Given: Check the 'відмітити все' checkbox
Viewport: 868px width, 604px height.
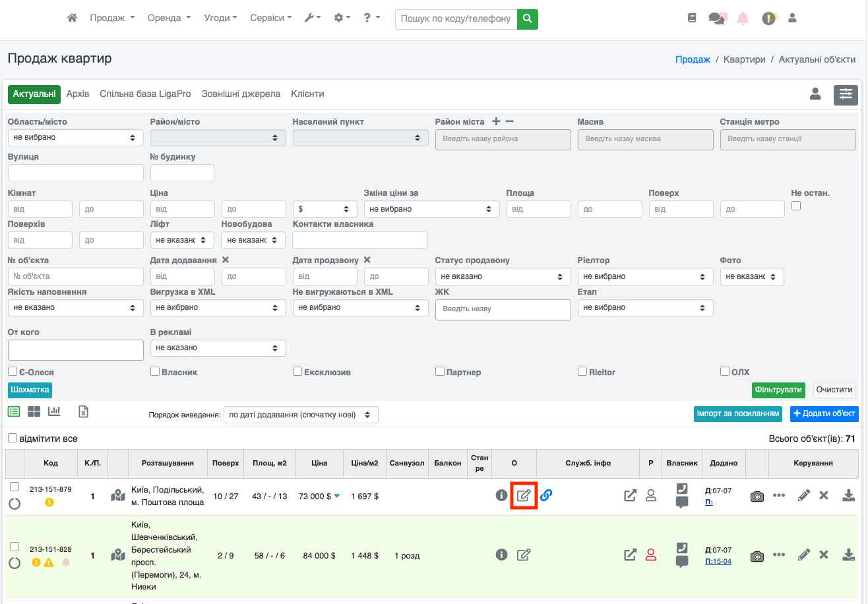Looking at the screenshot, I should coord(13,438).
